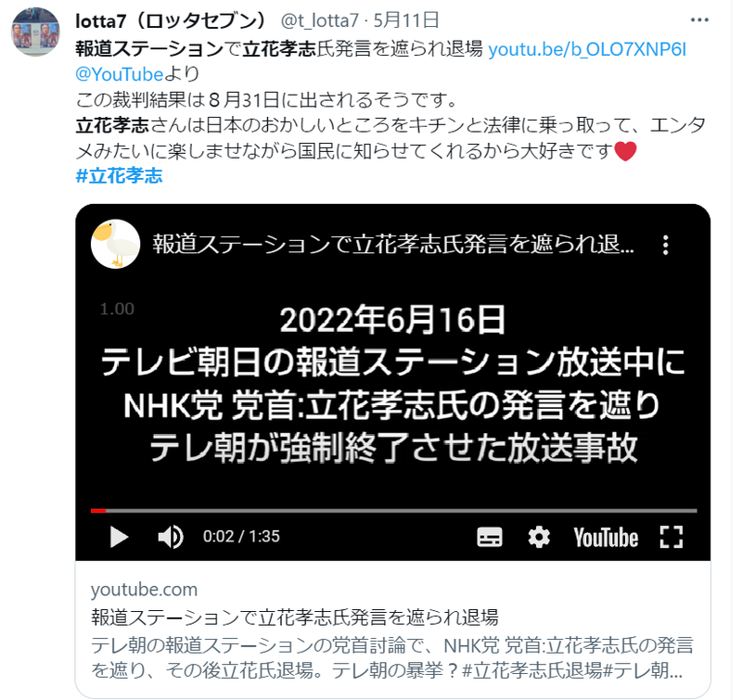Play the embedded YouTube video

[x=119, y=537]
